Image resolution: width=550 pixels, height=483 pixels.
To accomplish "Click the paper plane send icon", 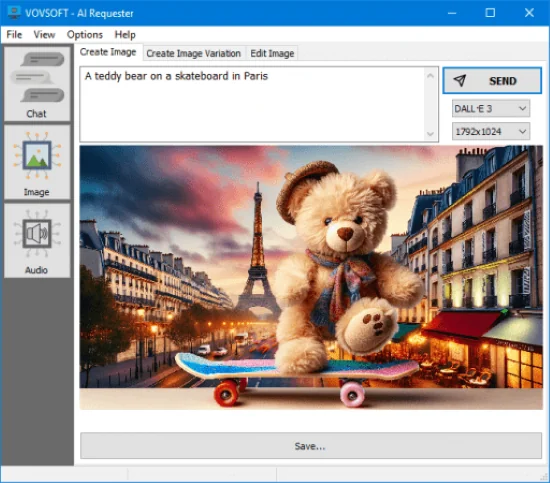I will (x=460, y=81).
